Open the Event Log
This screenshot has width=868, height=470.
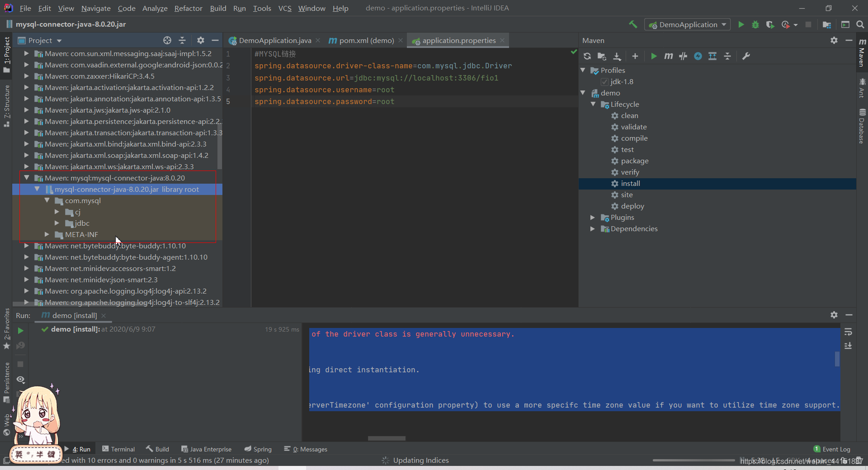(x=832, y=449)
